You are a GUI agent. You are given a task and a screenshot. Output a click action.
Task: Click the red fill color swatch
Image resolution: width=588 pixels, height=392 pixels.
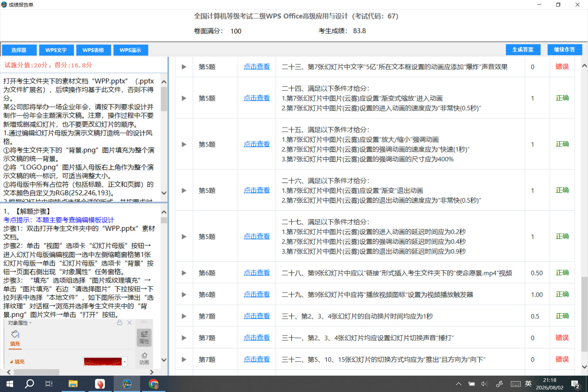(103, 362)
